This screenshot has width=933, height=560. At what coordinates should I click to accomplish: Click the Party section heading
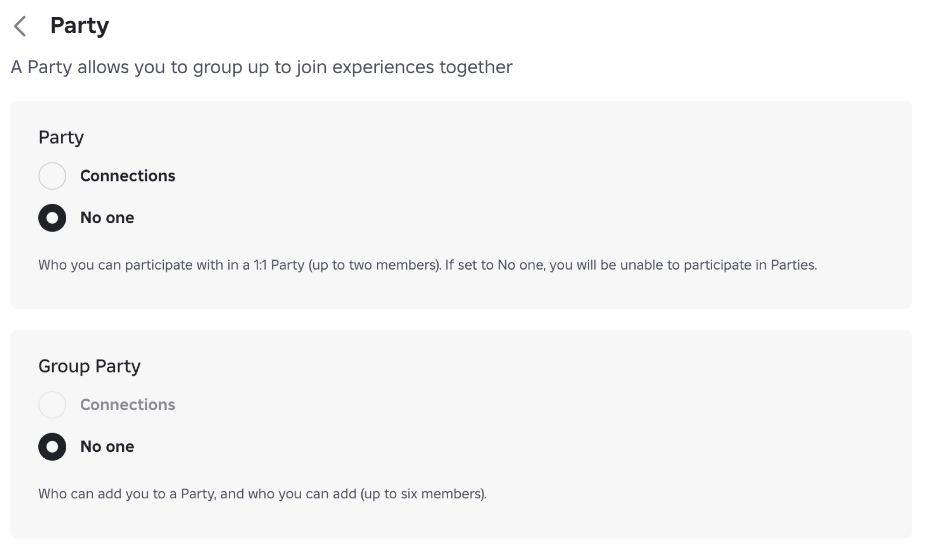pyautogui.click(x=61, y=137)
